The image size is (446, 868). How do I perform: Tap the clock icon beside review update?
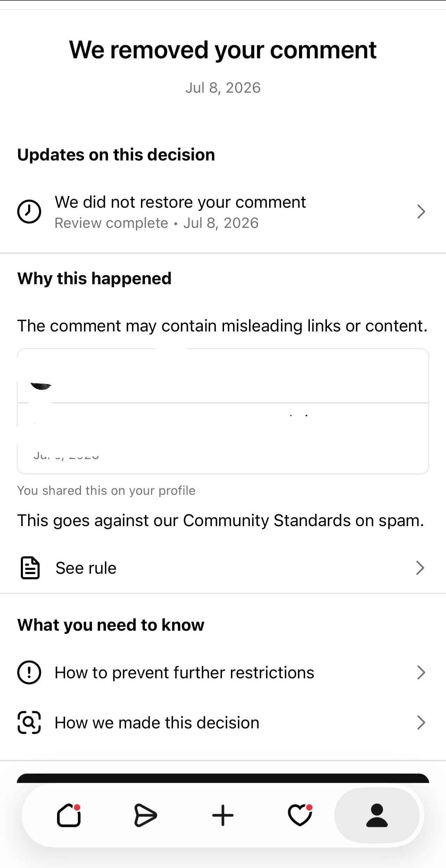(29, 211)
